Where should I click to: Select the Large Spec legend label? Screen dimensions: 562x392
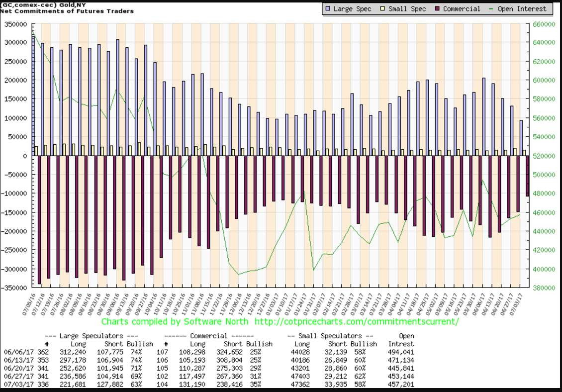pyautogui.click(x=352, y=9)
